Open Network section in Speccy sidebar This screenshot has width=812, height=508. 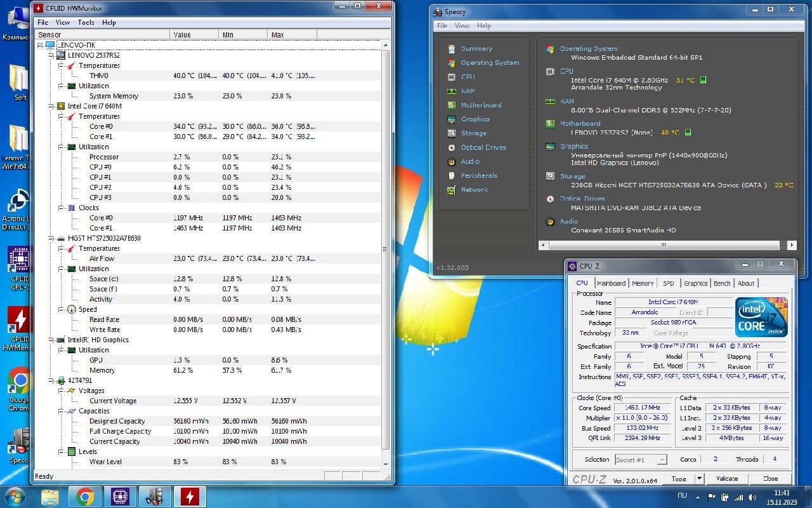coord(475,189)
